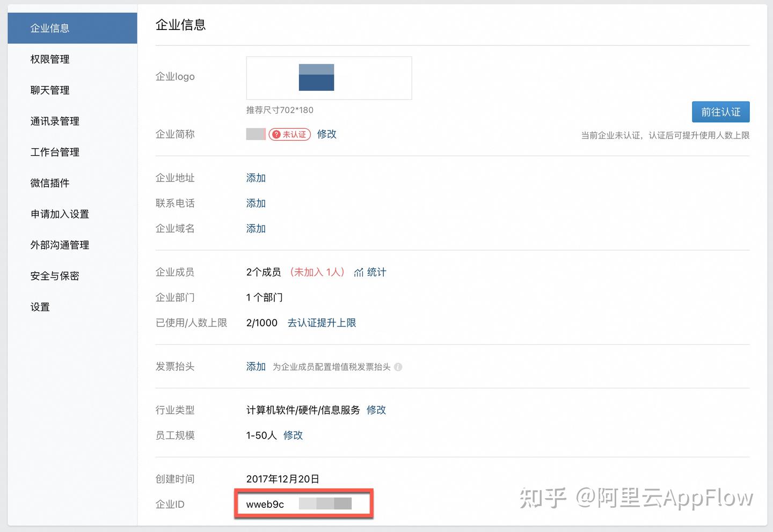Viewport: 773px width, 532px height.
Task: Open the 安全与保密 section
Action: point(55,275)
